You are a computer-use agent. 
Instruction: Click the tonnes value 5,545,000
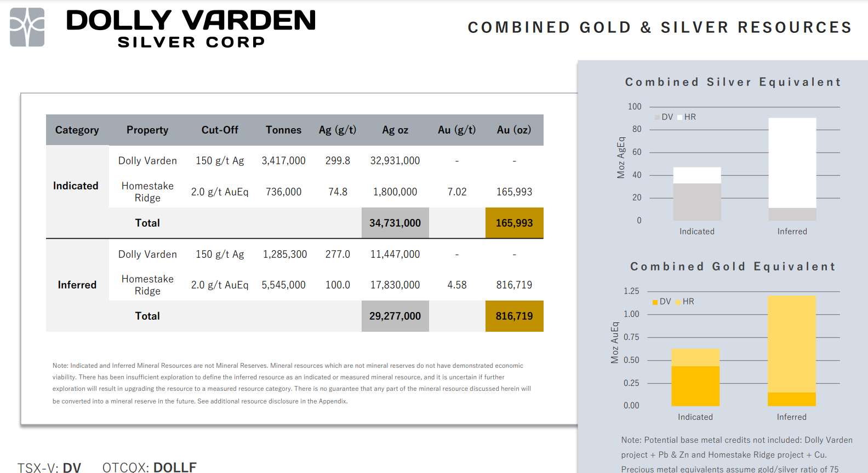(x=283, y=285)
